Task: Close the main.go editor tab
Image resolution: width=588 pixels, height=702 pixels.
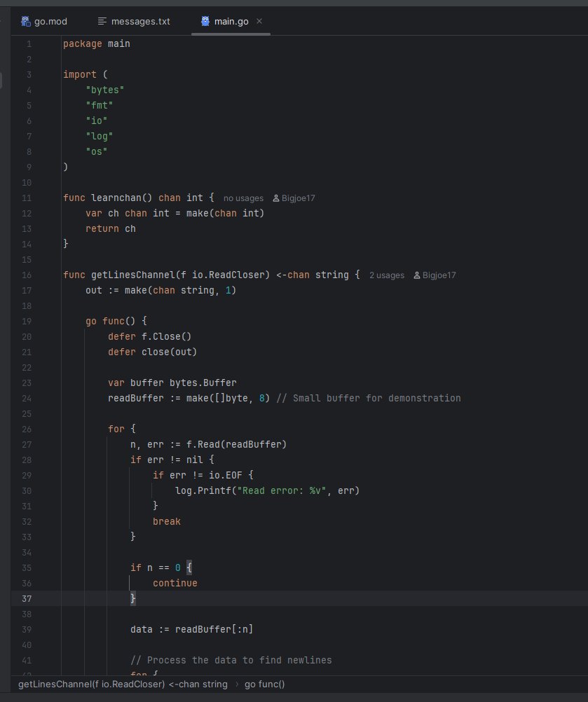Action: tap(259, 21)
